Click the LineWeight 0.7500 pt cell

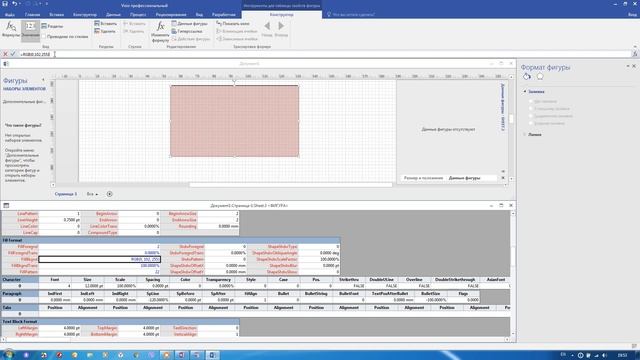click(x=60, y=220)
